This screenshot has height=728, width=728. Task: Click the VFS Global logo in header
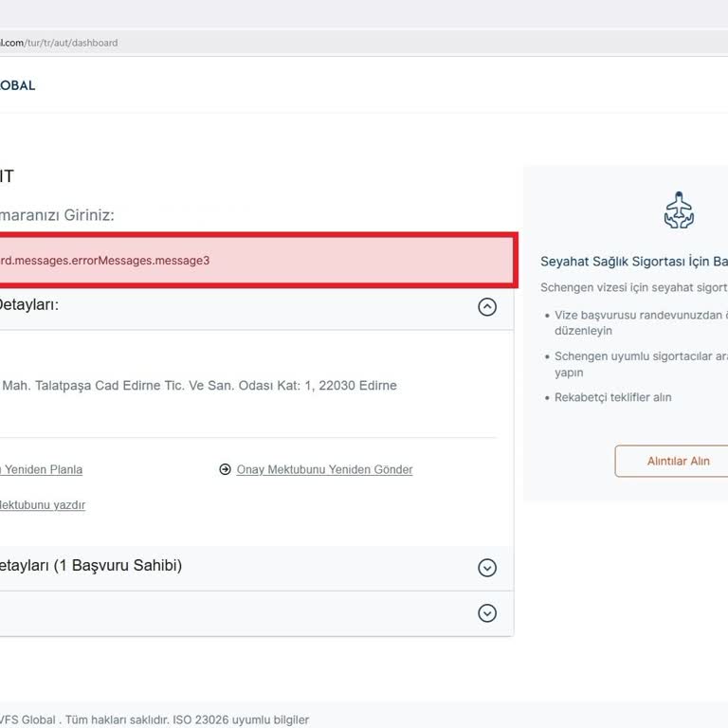pos(17,85)
